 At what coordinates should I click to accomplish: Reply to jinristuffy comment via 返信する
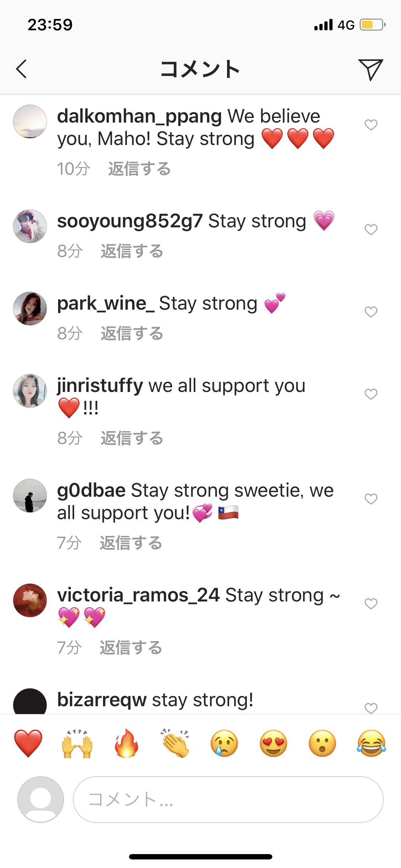(x=132, y=438)
